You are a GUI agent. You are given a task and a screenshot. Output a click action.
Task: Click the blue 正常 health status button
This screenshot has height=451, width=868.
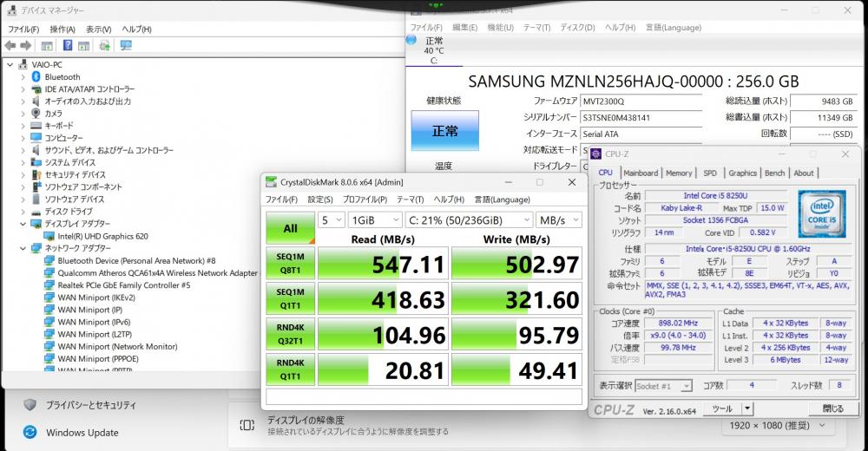coord(445,131)
